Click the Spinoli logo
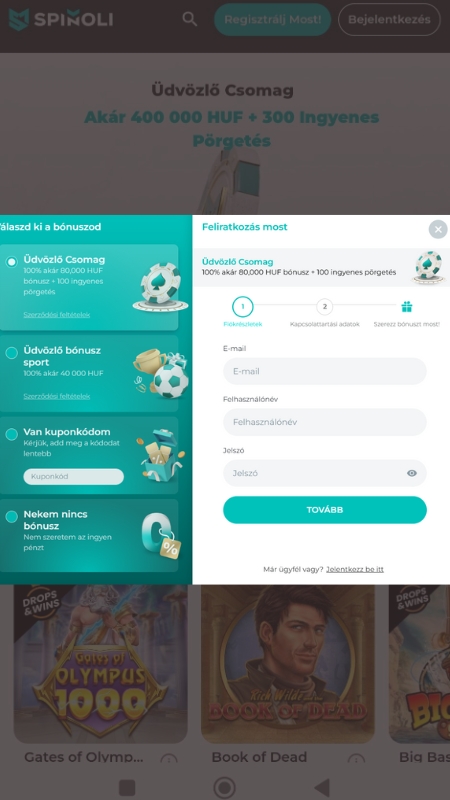Image resolution: width=450 pixels, height=800 pixels. pyautogui.click(x=61, y=19)
